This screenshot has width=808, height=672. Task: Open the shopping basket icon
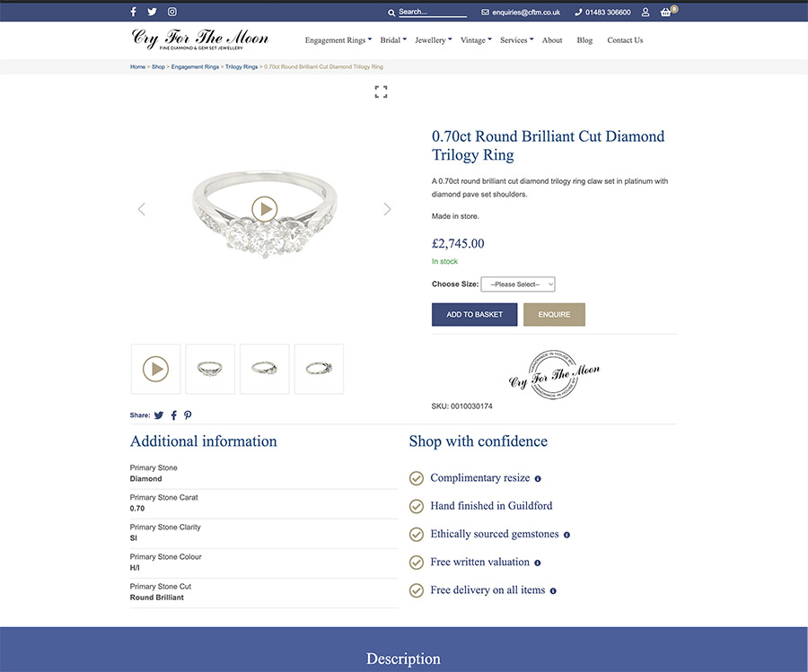click(666, 12)
